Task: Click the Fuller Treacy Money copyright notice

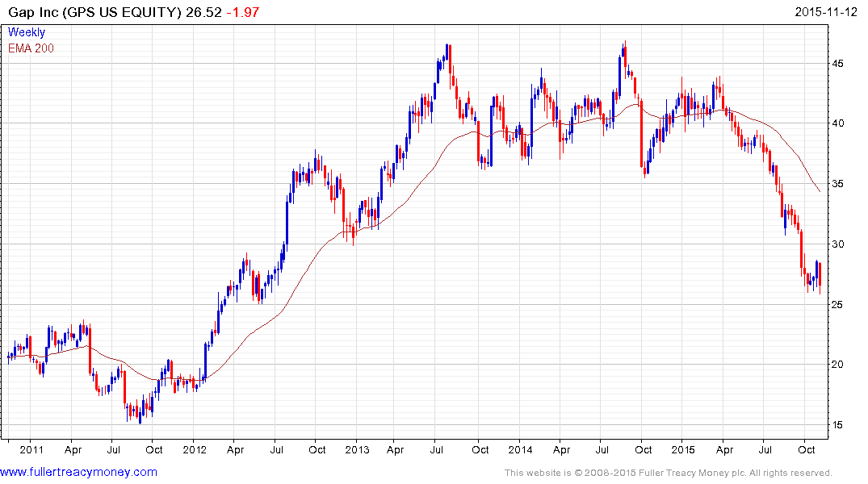Action: (x=669, y=473)
